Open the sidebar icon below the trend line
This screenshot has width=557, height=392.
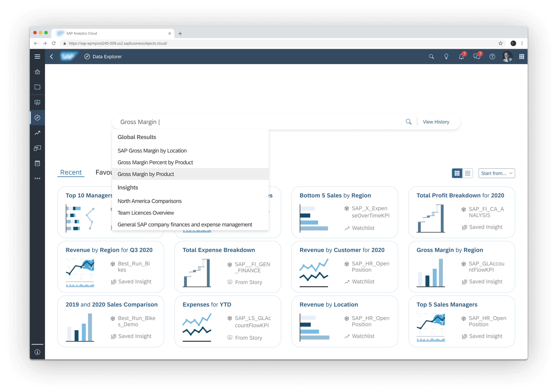(37, 148)
